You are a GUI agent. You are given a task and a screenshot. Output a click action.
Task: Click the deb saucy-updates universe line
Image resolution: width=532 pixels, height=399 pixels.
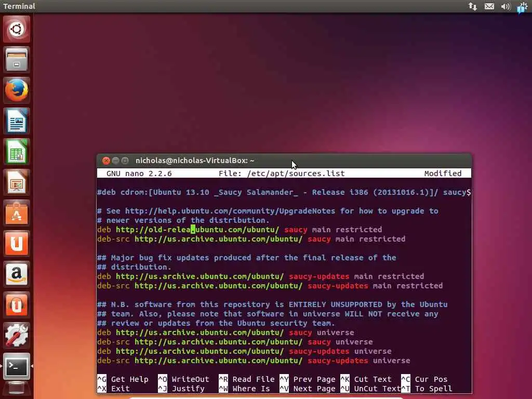[x=244, y=352]
